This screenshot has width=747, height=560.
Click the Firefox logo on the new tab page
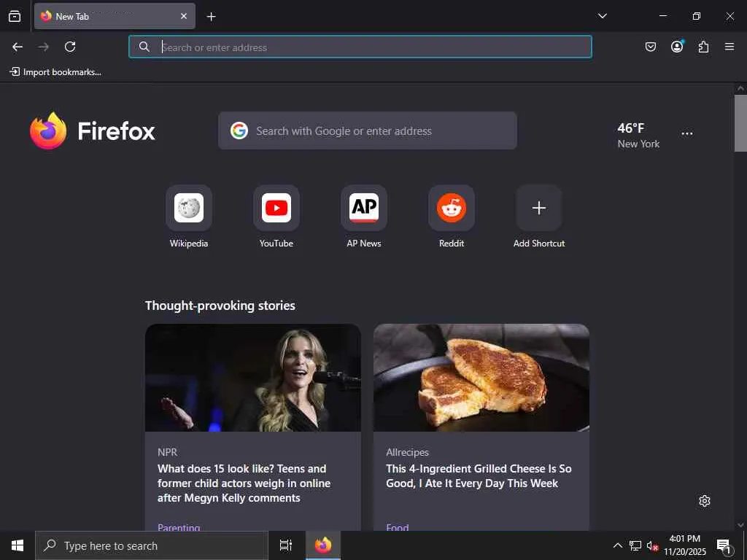[x=93, y=131]
